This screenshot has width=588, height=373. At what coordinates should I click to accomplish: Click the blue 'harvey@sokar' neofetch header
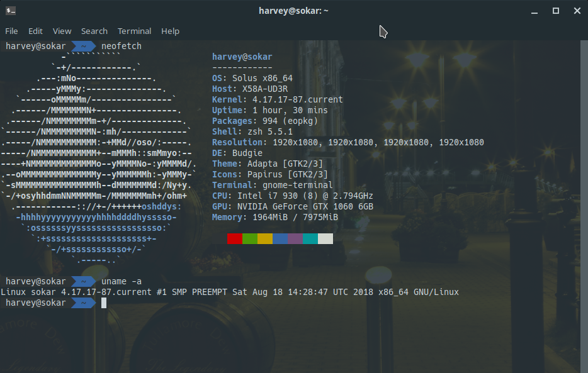point(242,57)
